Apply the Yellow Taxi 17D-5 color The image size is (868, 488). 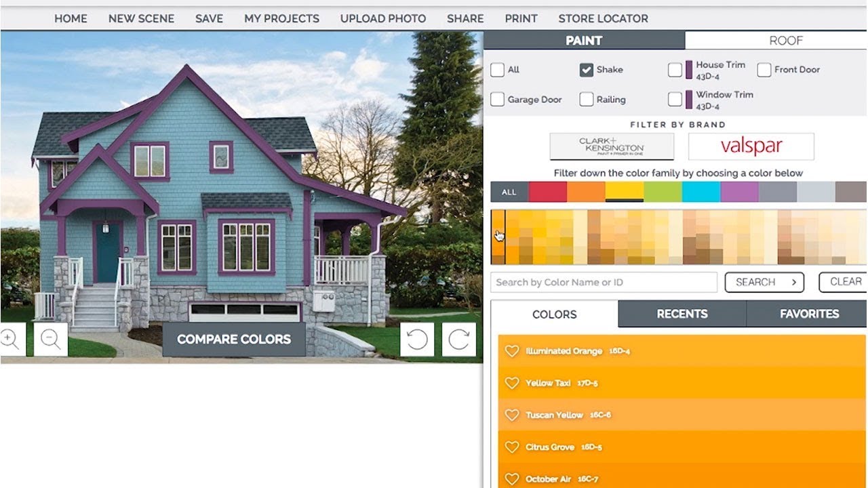point(682,383)
